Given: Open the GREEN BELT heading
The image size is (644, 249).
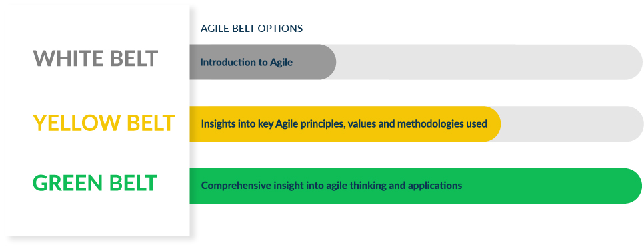Looking at the screenshot, I should click(x=95, y=183).
